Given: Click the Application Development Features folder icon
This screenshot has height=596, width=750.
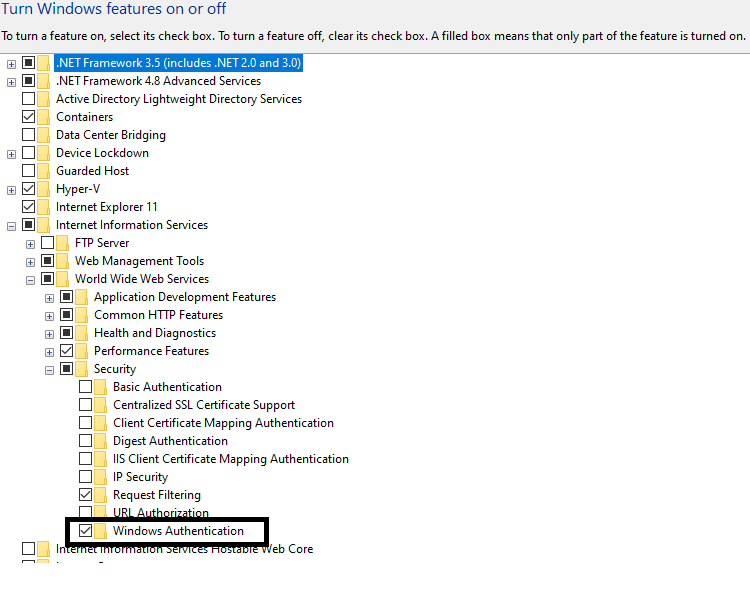Looking at the screenshot, I should coord(81,297).
